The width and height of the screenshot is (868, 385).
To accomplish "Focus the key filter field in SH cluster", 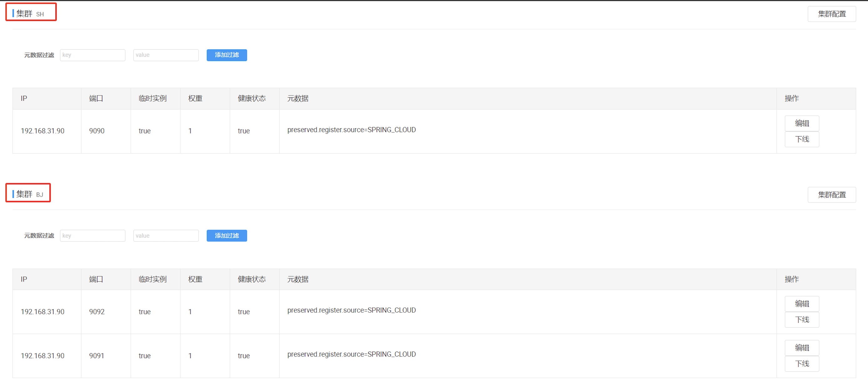I will (x=93, y=55).
